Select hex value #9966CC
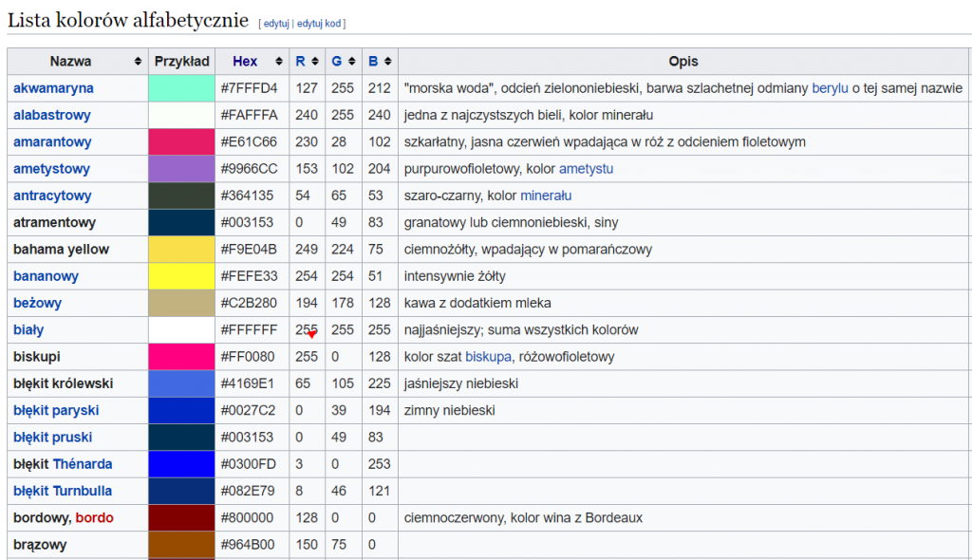 tap(250, 169)
